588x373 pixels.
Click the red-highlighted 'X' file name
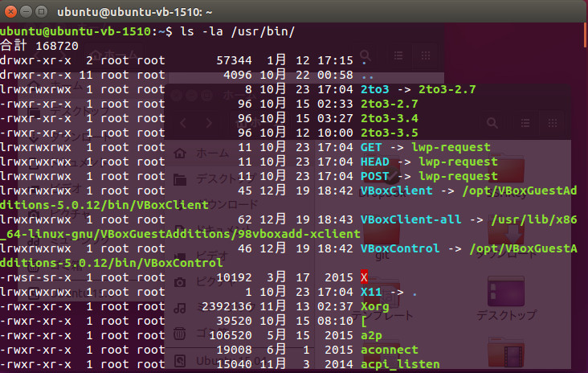point(364,277)
